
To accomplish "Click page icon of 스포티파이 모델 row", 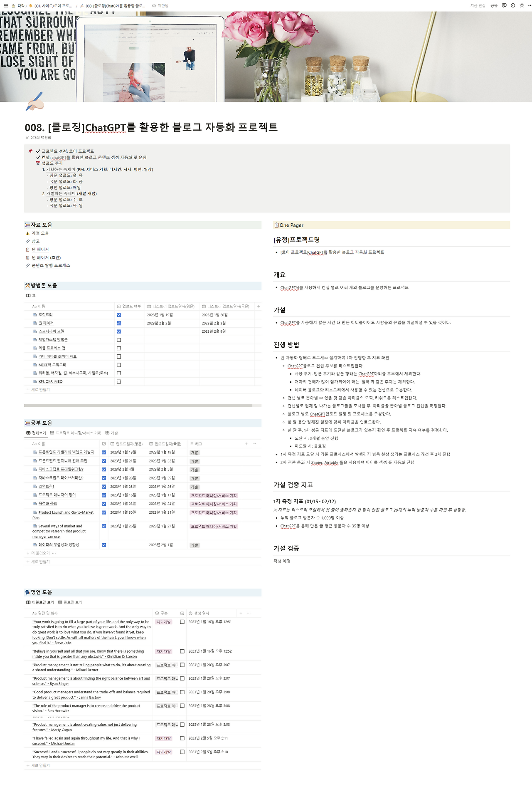I will (35, 331).
